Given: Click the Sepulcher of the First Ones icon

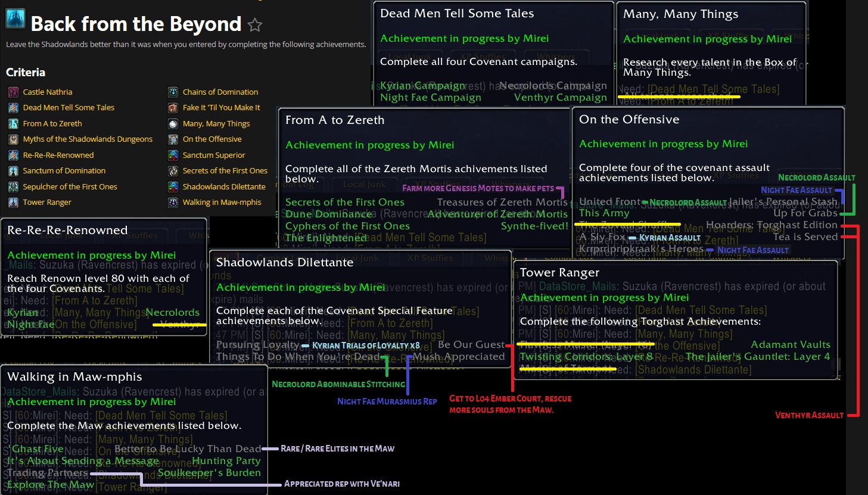Looking at the screenshot, I should click(13, 187).
